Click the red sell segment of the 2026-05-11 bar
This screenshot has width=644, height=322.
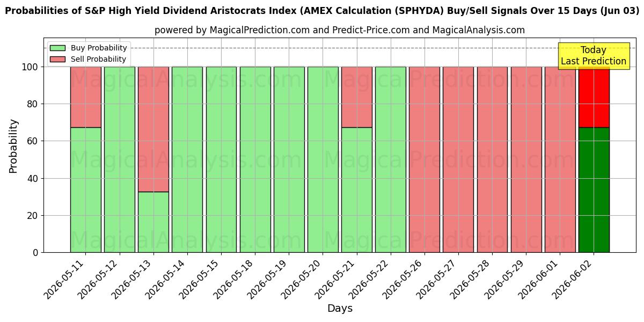(x=86, y=97)
